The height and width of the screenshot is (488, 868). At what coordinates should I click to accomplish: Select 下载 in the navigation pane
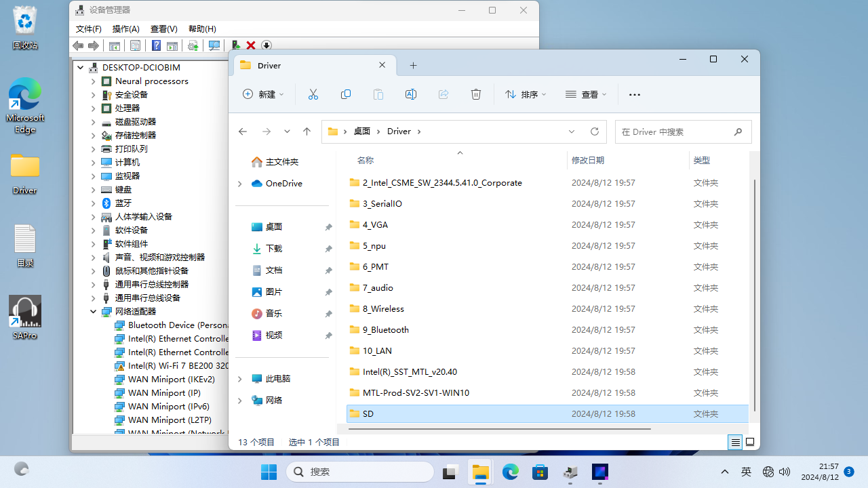[x=274, y=249]
